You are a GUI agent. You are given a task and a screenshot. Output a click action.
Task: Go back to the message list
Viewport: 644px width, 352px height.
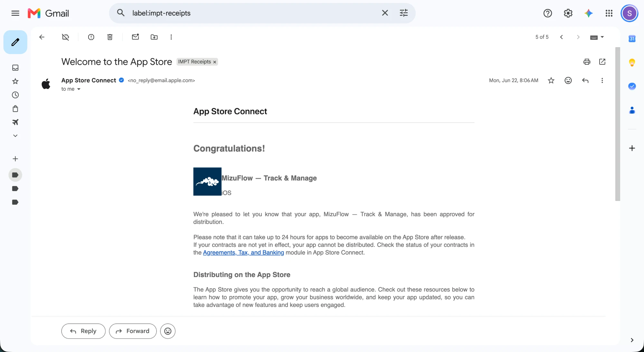(42, 37)
